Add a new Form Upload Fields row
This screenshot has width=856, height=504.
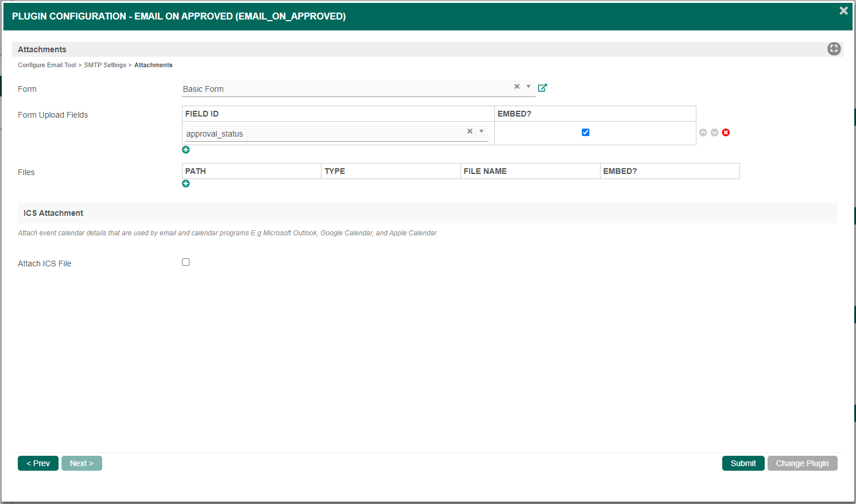click(185, 150)
